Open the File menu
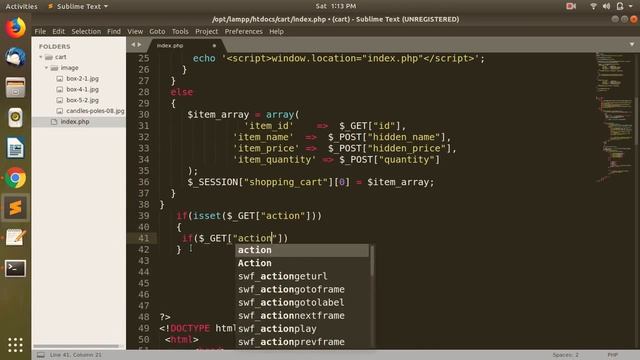The image size is (640, 360). tap(40, 31)
